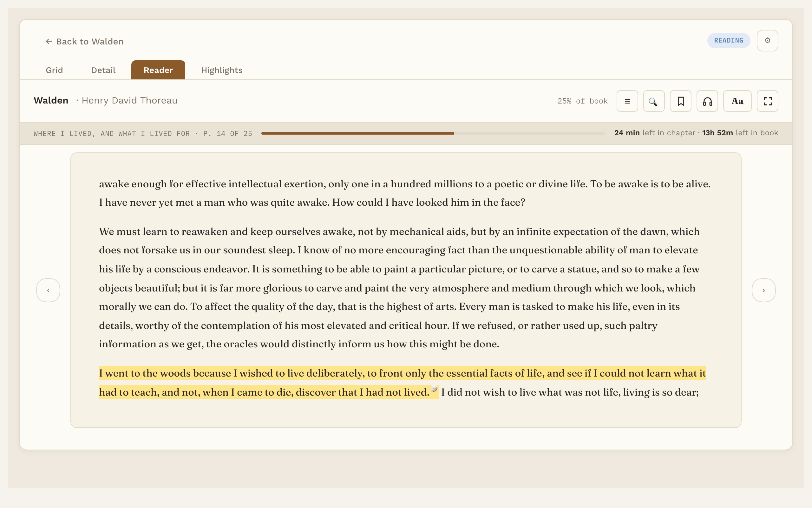Open the table of contents menu icon
812x508 pixels.
click(627, 101)
